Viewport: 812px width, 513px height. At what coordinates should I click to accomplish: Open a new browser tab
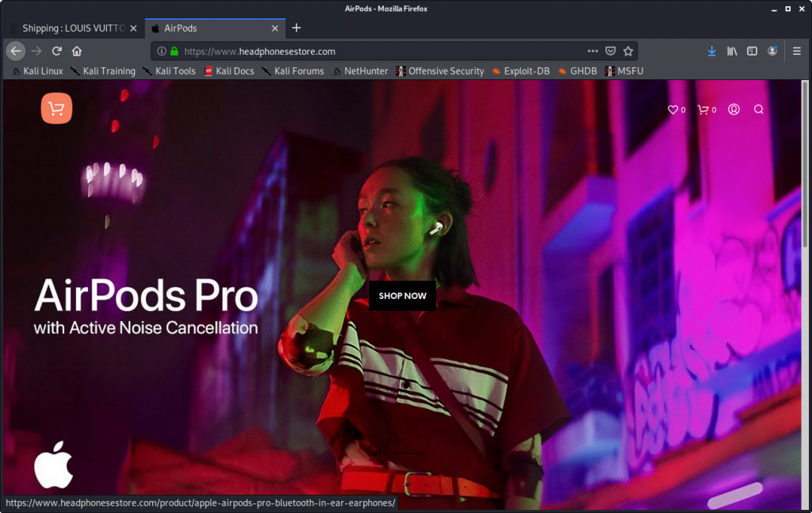coord(297,28)
